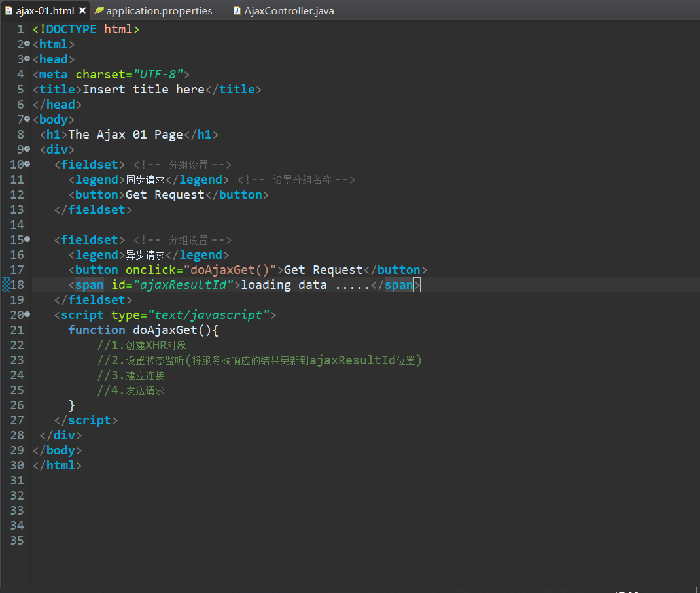The height and width of the screenshot is (593, 700).
Task: Click the 'doAjaxGet()' onclick value
Action: [x=230, y=270]
